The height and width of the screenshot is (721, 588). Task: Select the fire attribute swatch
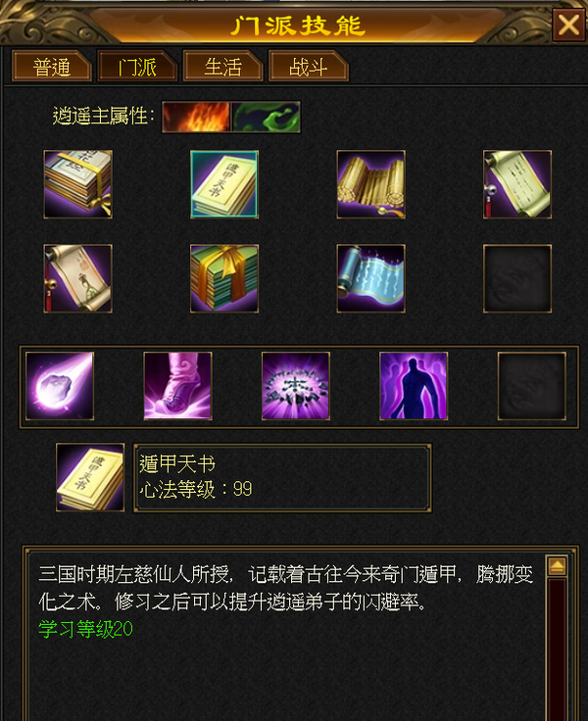[x=196, y=117]
